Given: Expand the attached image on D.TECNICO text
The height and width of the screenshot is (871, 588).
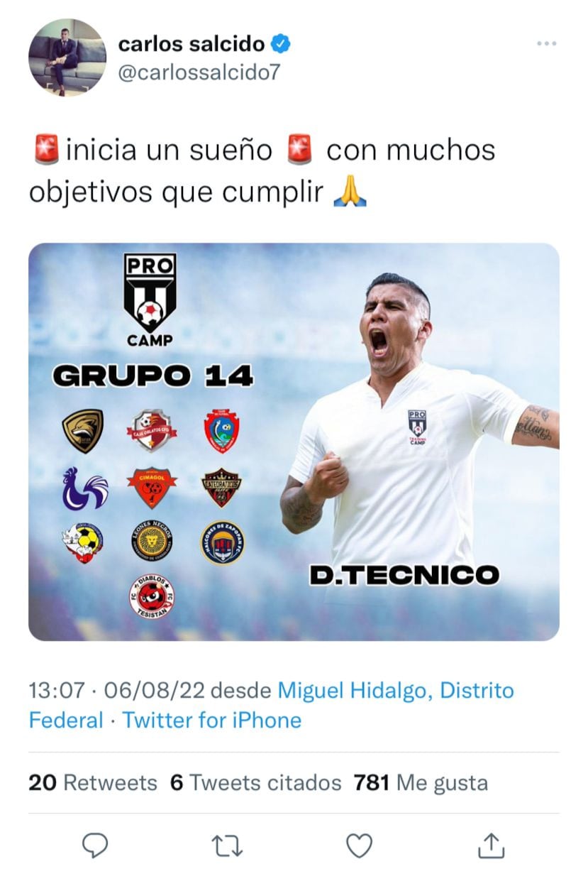Looking at the screenshot, I should 404,575.
